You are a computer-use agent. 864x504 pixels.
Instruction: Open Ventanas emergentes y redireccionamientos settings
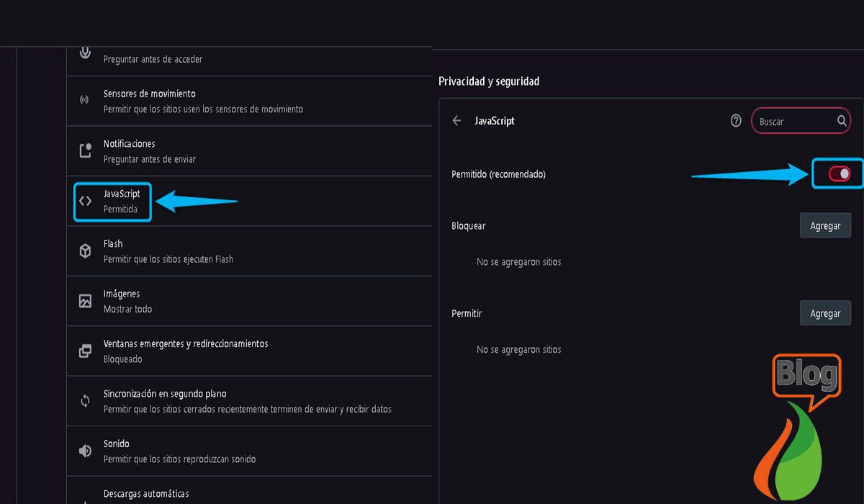pos(249,351)
